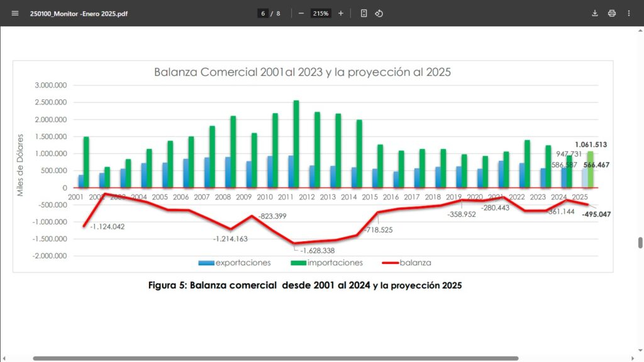Click the data label -1.124.042
This screenshot has width=644, height=362.
tap(107, 226)
